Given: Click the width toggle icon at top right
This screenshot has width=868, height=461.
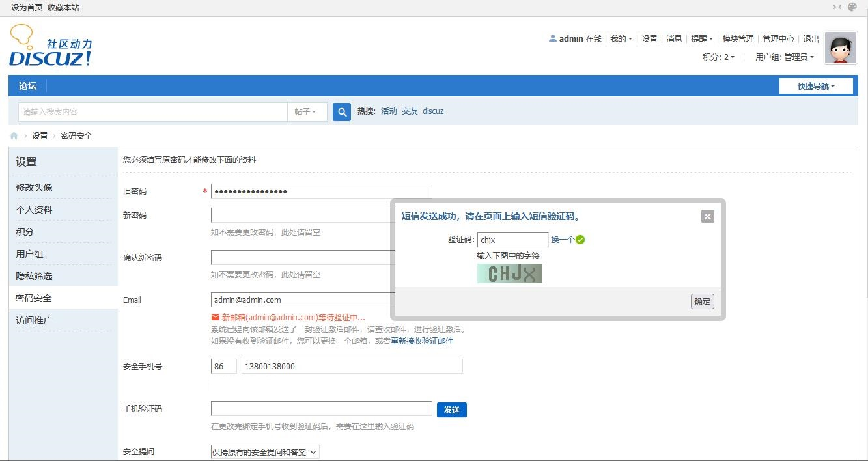Looking at the screenshot, I should point(837,7).
